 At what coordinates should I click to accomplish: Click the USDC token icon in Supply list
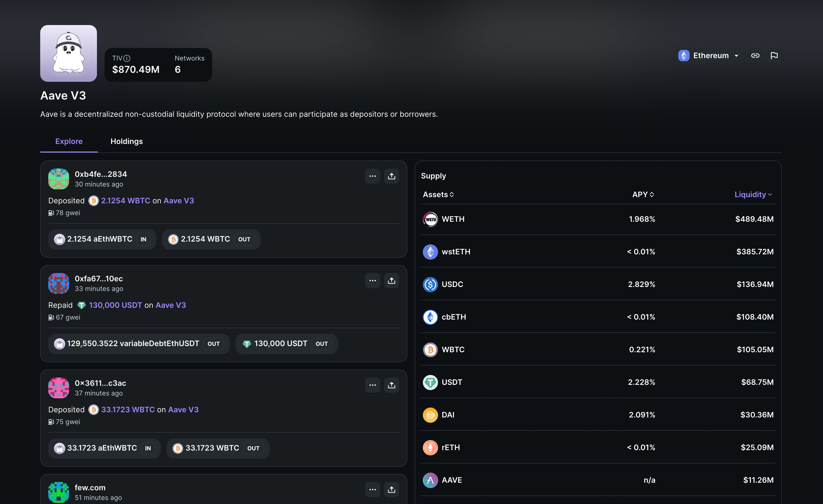pyautogui.click(x=431, y=284)
